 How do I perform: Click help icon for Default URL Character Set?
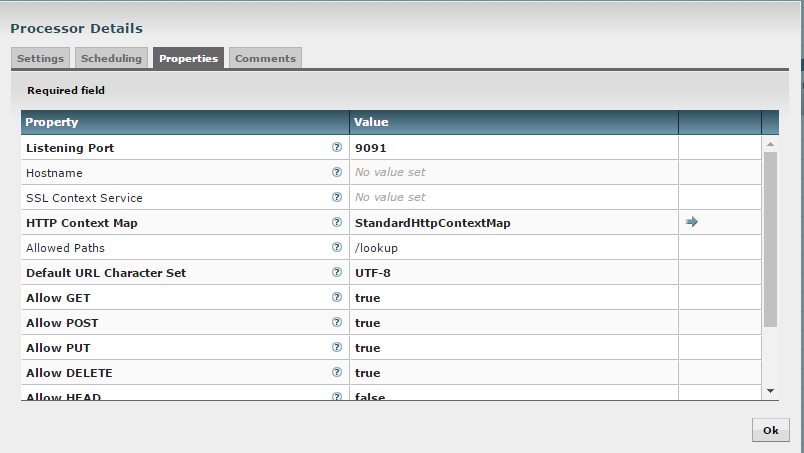coord(337,272)
